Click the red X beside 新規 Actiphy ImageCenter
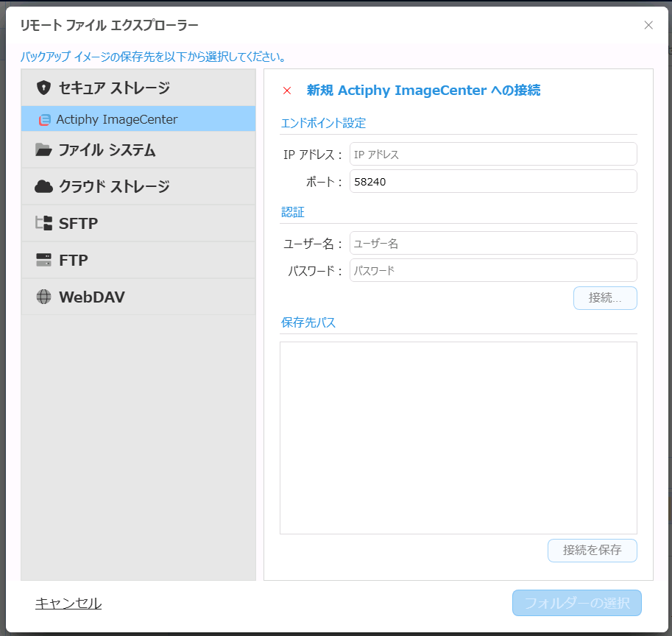 point(287,91)
